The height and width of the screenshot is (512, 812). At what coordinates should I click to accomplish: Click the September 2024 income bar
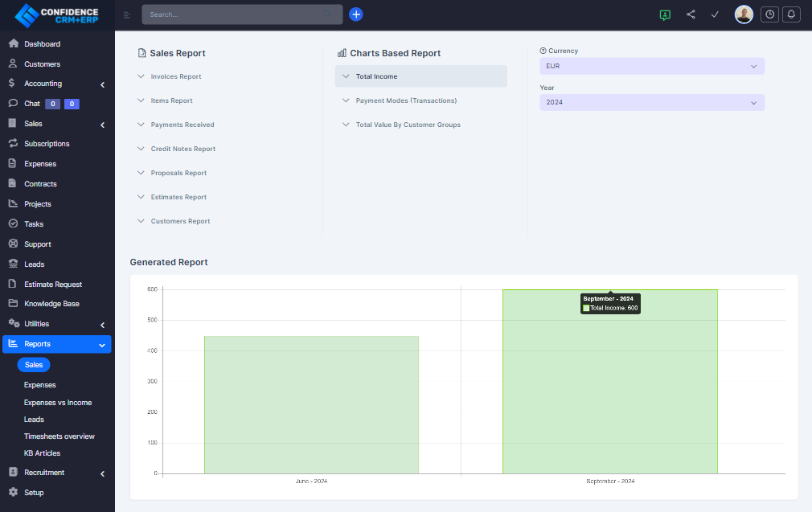(x=609, y=386)
